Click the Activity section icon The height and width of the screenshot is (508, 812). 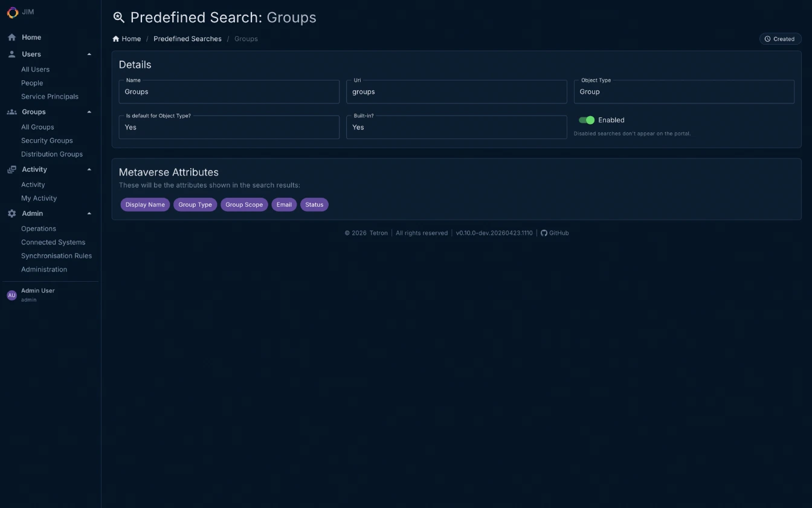(x=11, y=169)
